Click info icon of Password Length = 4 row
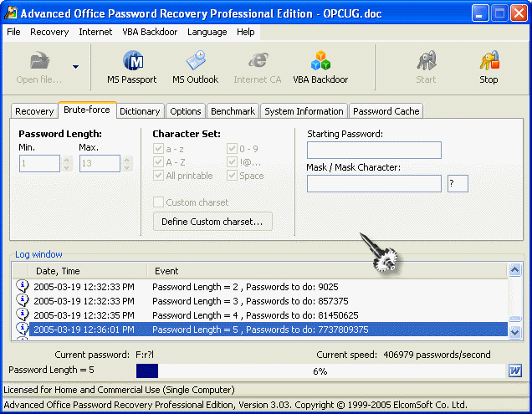532x414 pixels. pos(23,314)
